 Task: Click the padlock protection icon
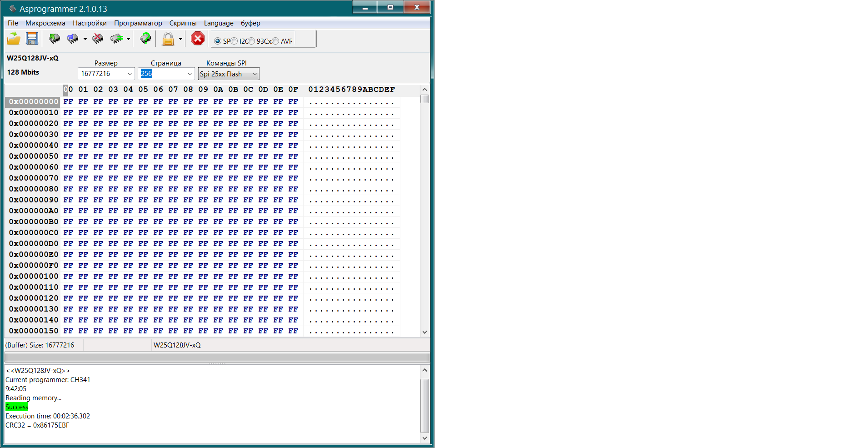168,39
